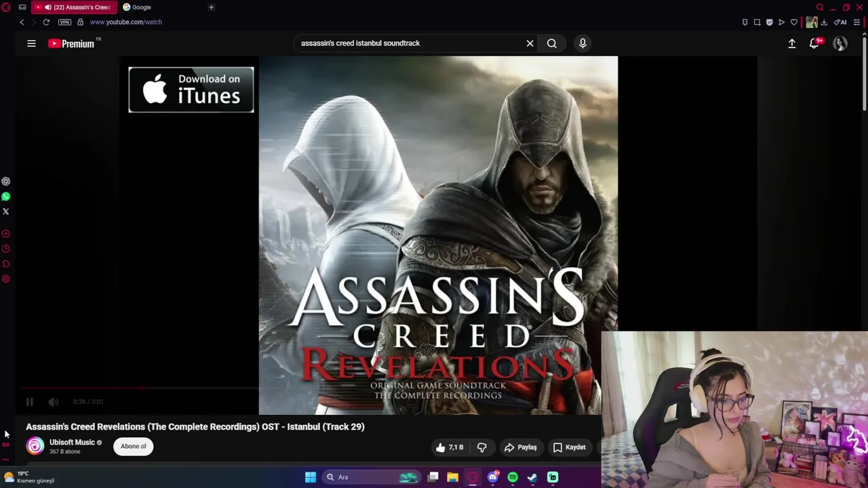Screen dimensions: 868x488
Task: Open sidebar settings gear icon
Action: 6,279
